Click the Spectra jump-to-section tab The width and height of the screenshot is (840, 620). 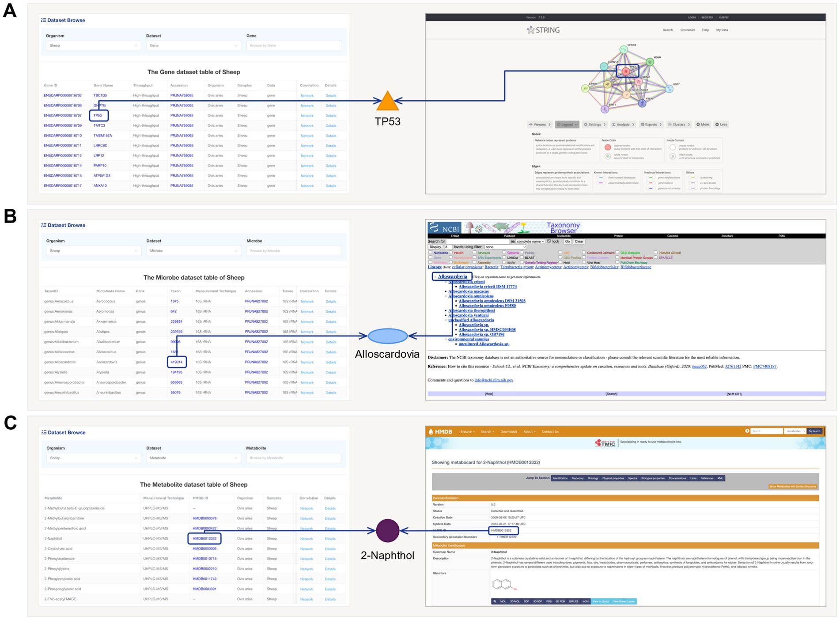[632, 478]
